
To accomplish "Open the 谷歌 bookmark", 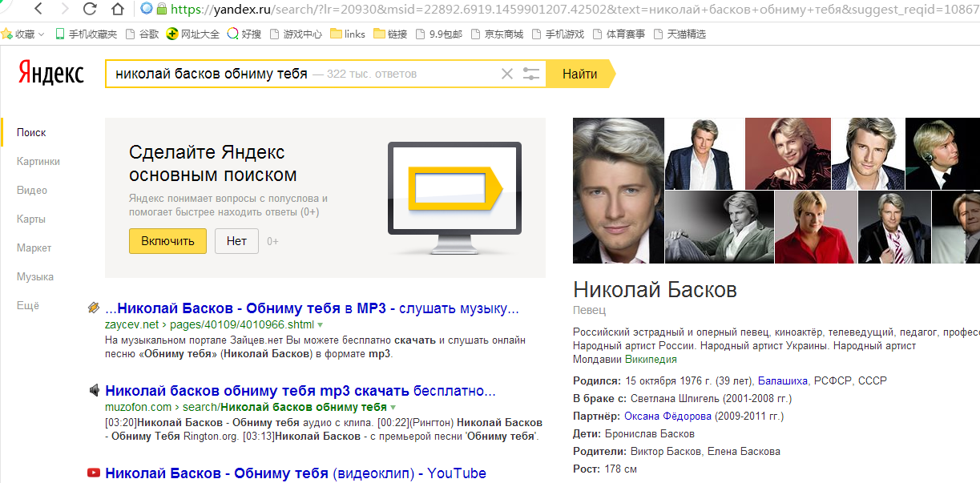I will tap(142, 34).
